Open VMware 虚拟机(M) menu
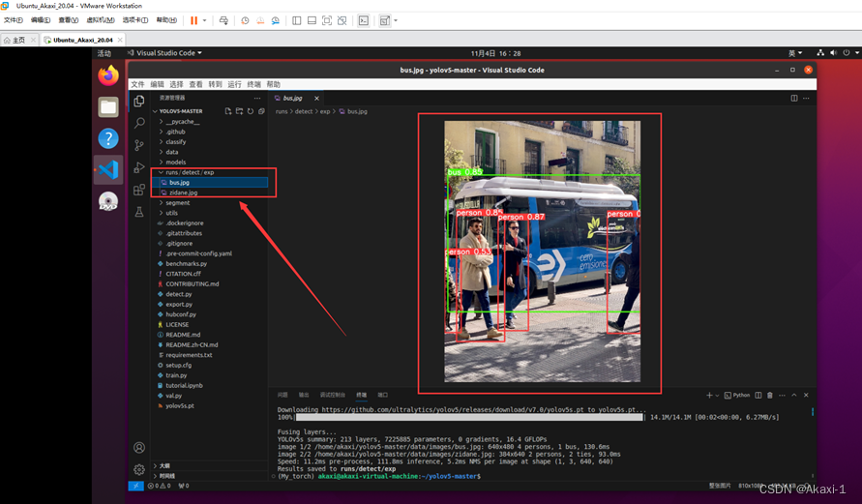The image size is (862, 504). point(100,20)
